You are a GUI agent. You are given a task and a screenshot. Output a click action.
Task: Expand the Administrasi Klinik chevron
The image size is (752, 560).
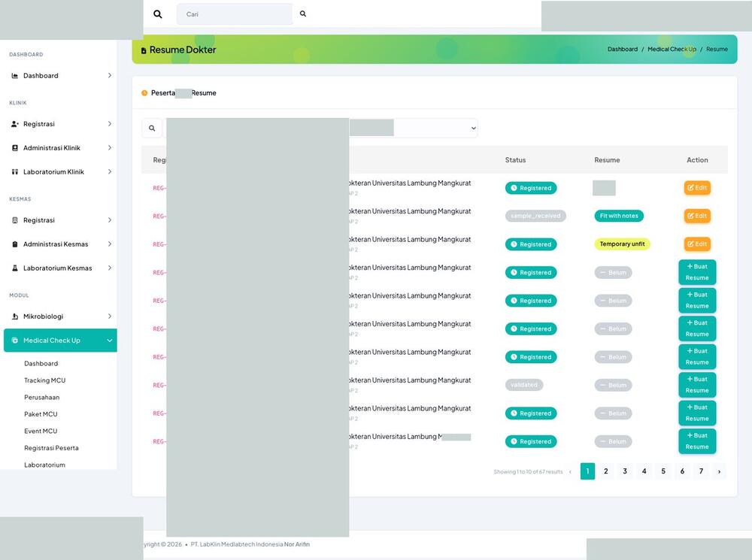tap(109, 147)
